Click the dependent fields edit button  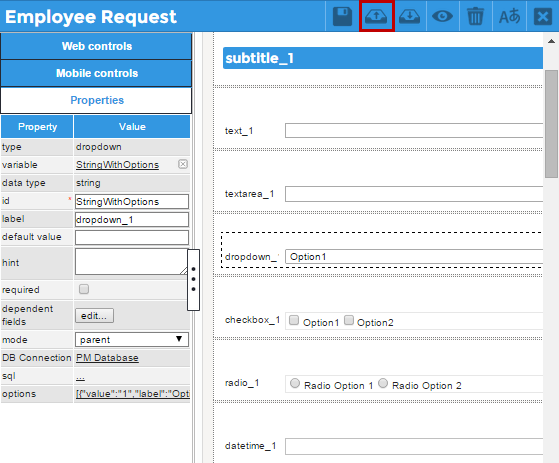(x=94, y=316)
